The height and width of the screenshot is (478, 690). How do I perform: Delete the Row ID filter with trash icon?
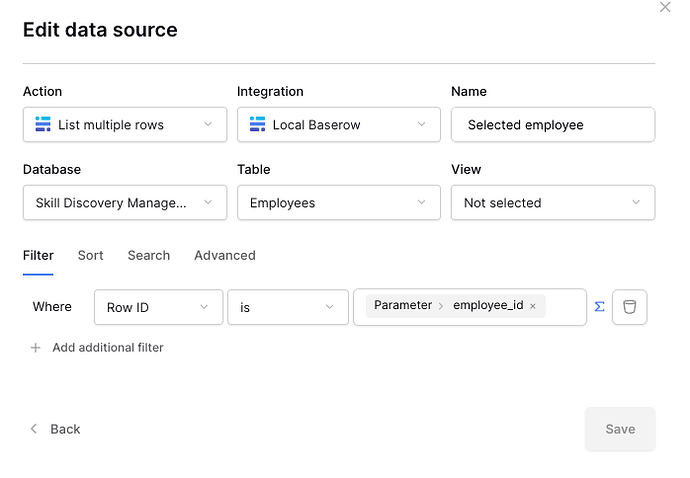[x=630, y=307]
